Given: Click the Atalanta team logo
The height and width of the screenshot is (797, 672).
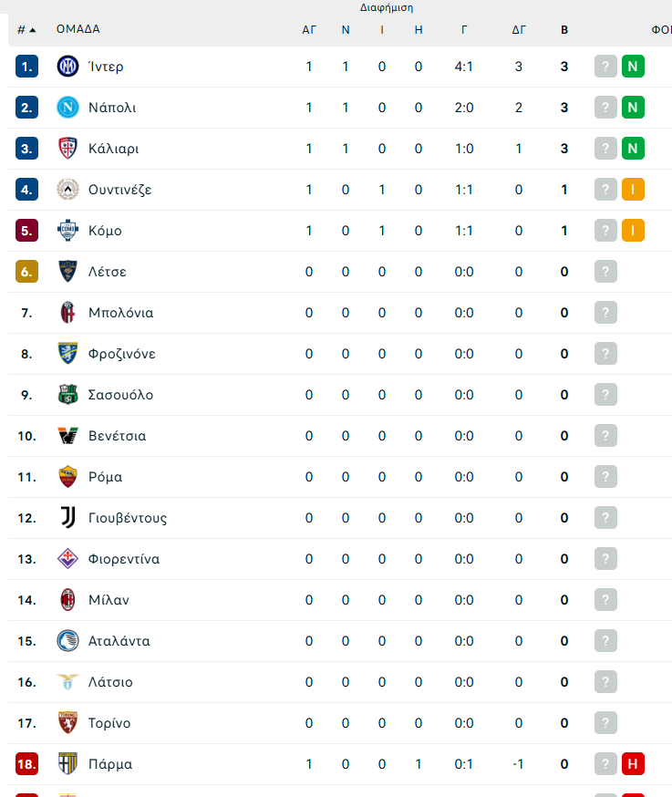Looking at the screenshot, I should point(67,641).
